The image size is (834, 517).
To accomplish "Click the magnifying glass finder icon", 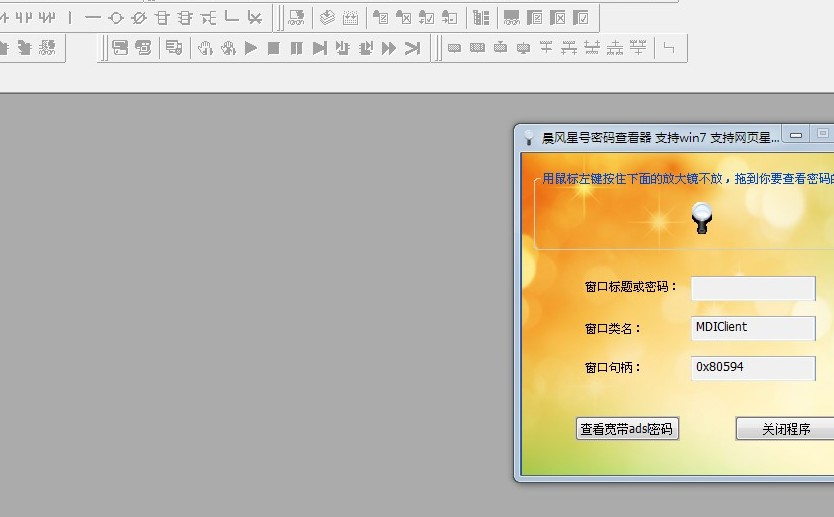I will point(702,217).
